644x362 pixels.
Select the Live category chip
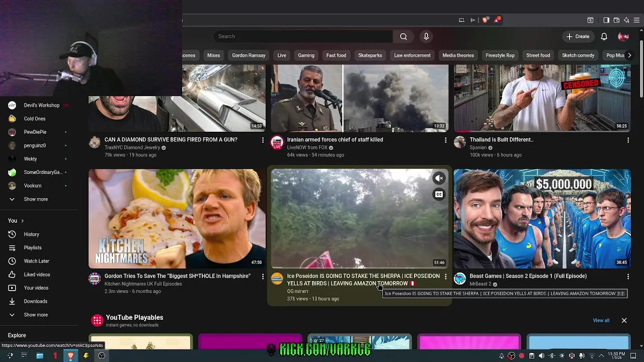282,55
